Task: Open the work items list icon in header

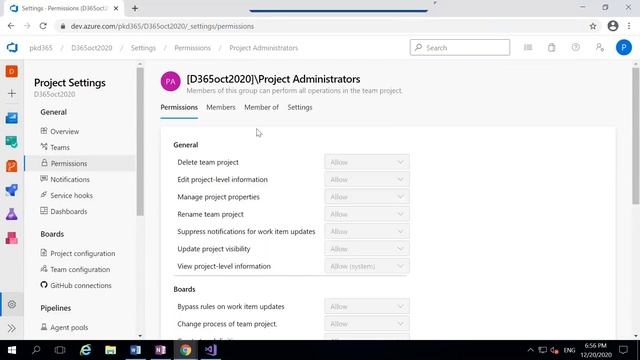Action: 528,48
